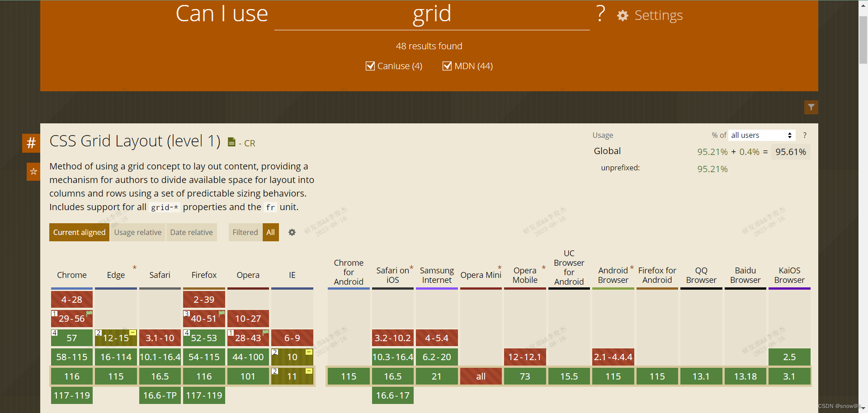Uncheck the MDN (44) checkbox

pos(447,66)
